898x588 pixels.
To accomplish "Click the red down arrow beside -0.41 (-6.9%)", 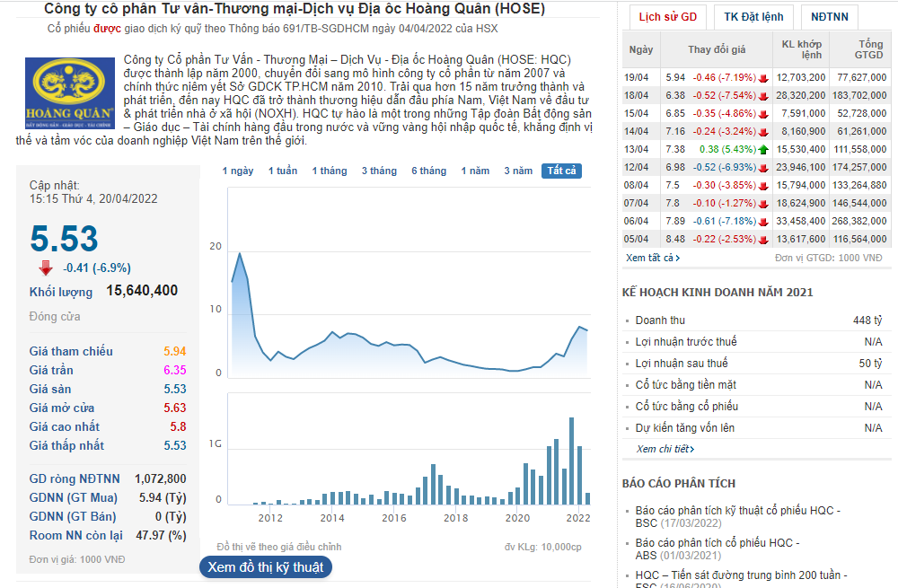I will pyautogui.click(x=45, y=268).
